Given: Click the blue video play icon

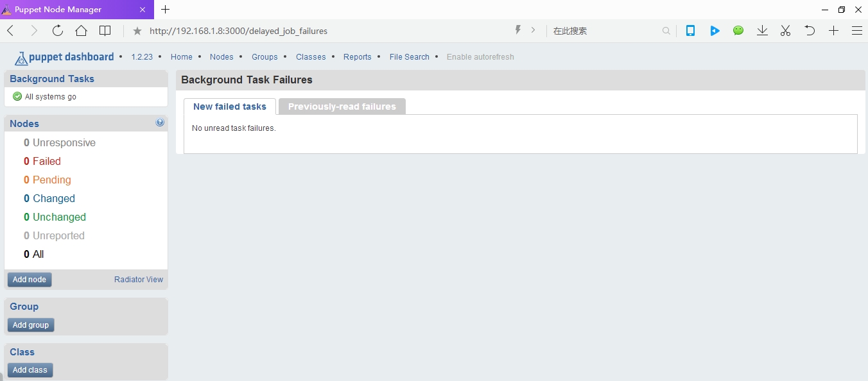Looking at the screenshot, I should pyautogui.click(x=715, y=31).
